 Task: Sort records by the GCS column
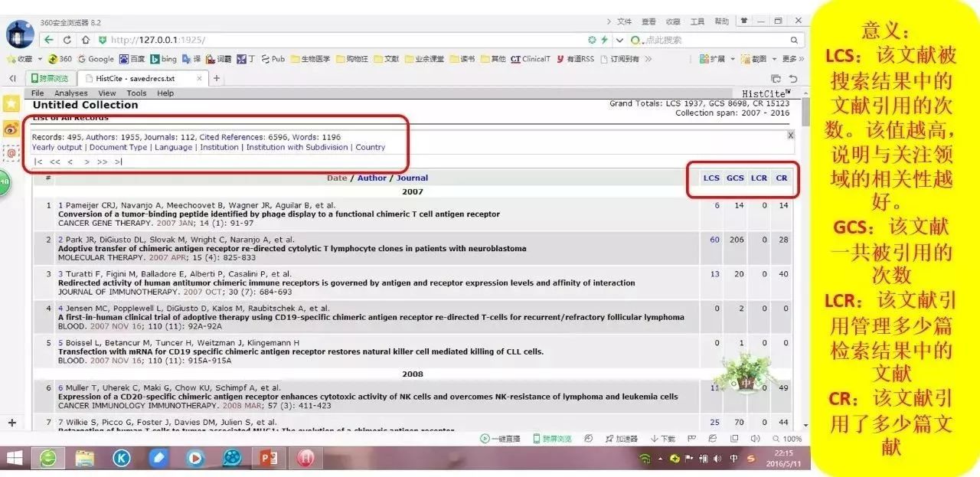(734, 178)
